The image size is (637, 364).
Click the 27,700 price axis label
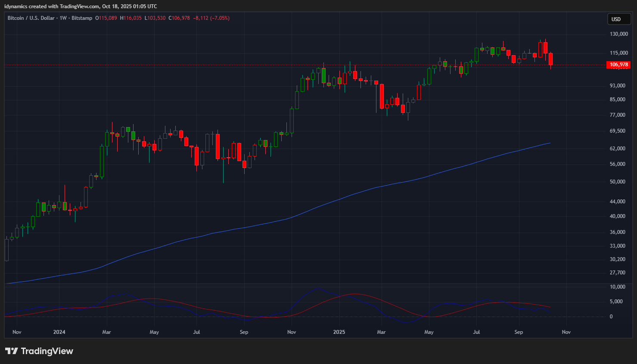617,273
